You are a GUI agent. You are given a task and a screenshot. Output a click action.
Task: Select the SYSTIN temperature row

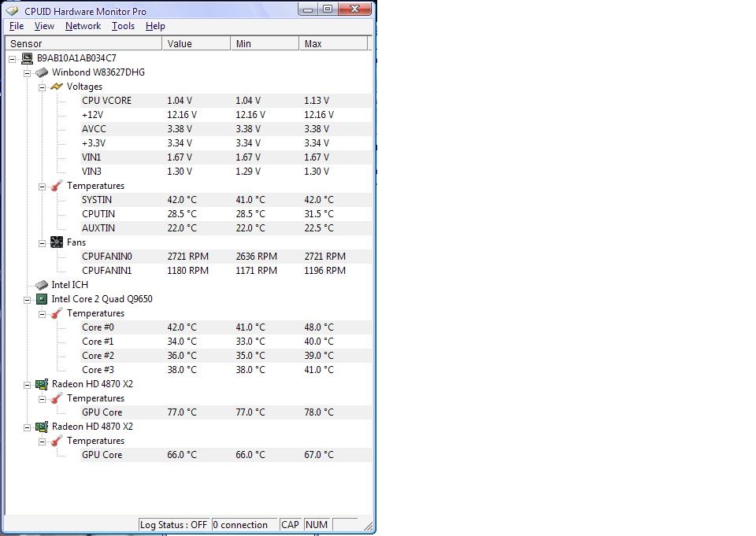point(226,200)
